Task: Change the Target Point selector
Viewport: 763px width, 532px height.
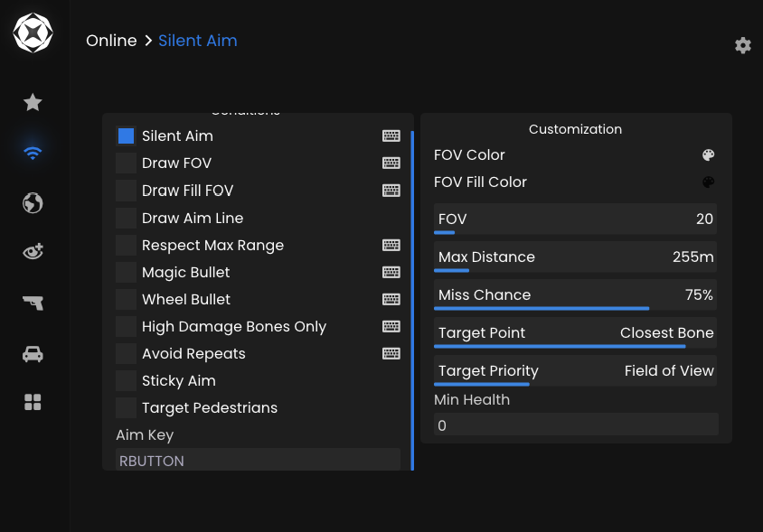Action: click(x=575, y=332)
